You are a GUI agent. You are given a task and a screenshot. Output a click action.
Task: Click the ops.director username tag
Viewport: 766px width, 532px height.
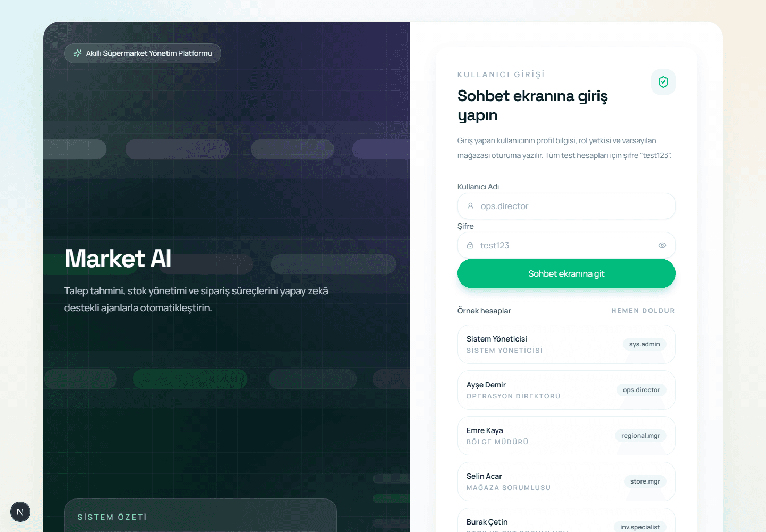click(641, 390)
